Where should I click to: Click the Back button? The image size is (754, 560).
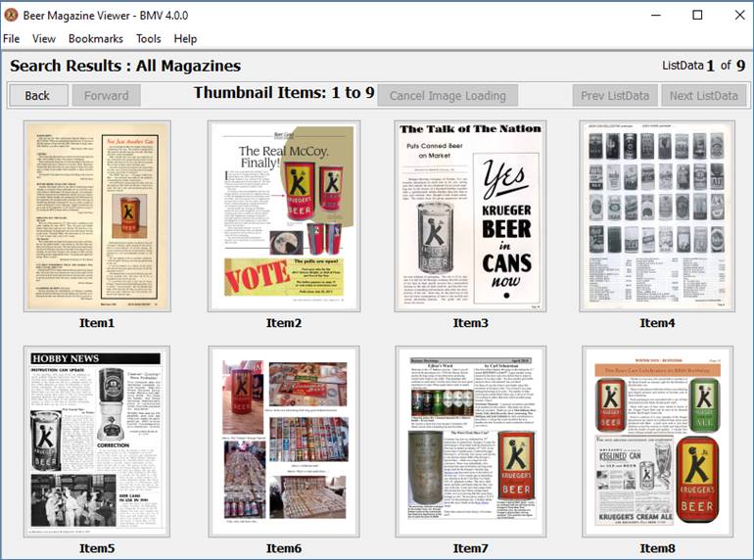[38, 95]
